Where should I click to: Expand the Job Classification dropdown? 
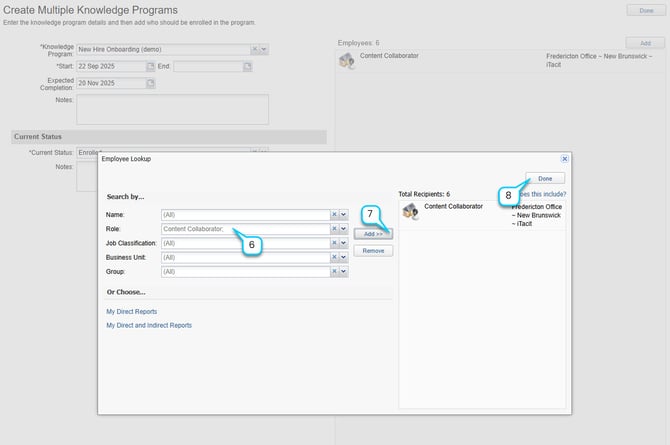[x=344, y=243]
